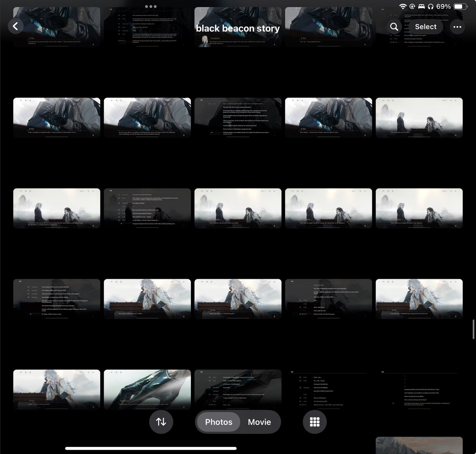Tap the Wi-Fi status icon
The height and width of the screenshot is (454, 476).
[x=403, y=6]
